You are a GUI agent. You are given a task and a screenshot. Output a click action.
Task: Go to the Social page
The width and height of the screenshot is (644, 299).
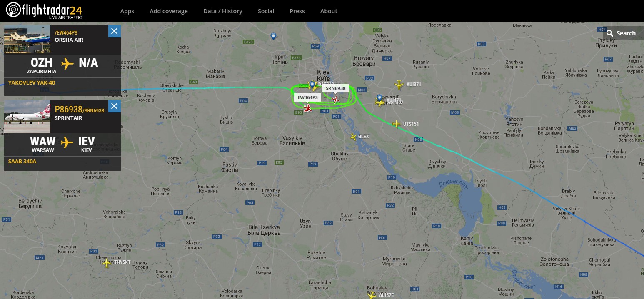266,11
